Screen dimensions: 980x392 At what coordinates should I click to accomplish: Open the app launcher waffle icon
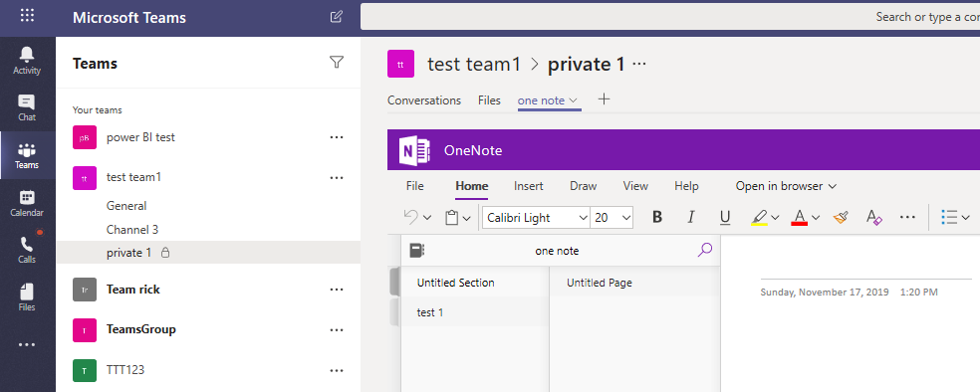(x=27, y=16)
